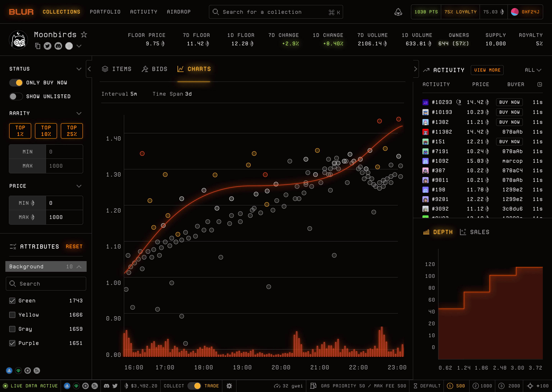This screenshot has height=392, width=552.
Task: Open the Moonbirds website globe icon
Action: pyautogui.click(x=69, y=46)
